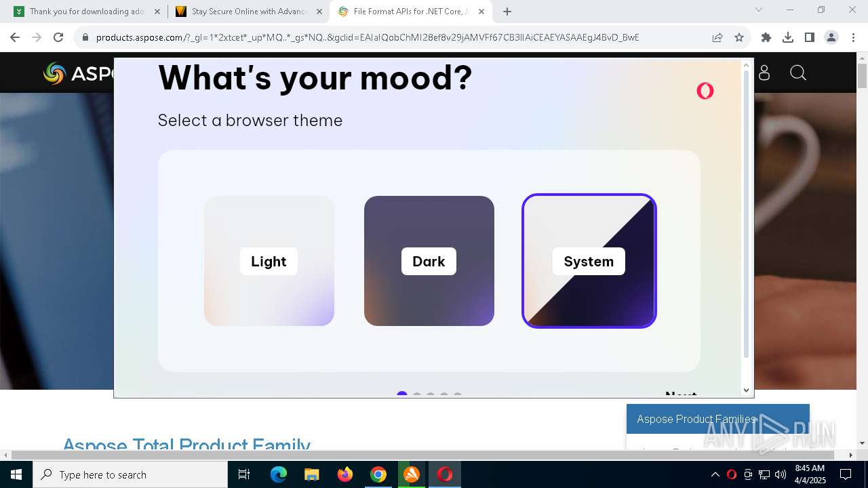This screenshot has width=868, height=488.
Task: Go forward to the next page
Action: 37,37
